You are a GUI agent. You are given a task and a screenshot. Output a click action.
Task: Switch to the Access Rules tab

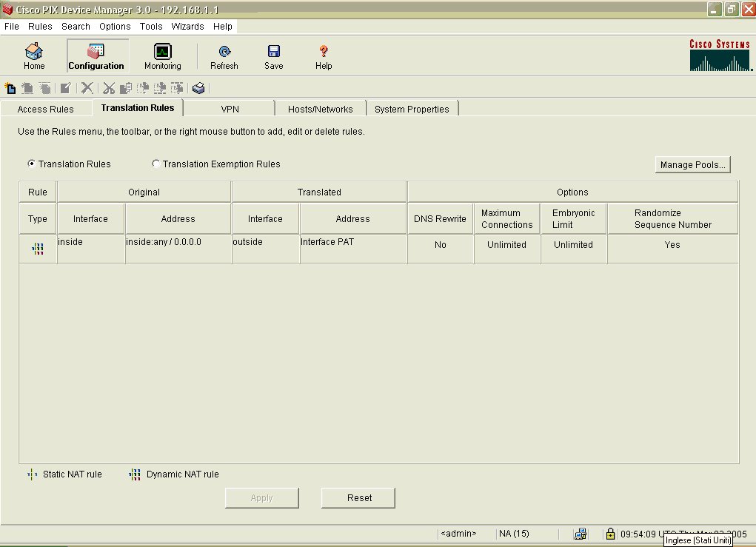click(46, 109)
